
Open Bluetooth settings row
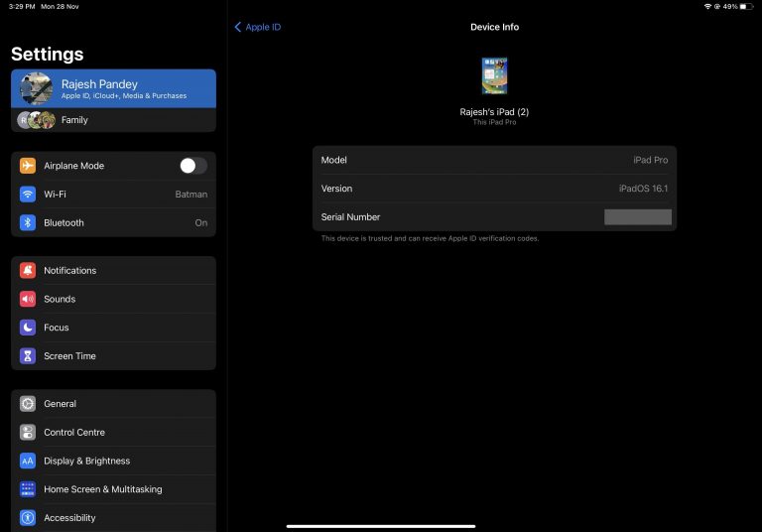click(x=114, y=222)
